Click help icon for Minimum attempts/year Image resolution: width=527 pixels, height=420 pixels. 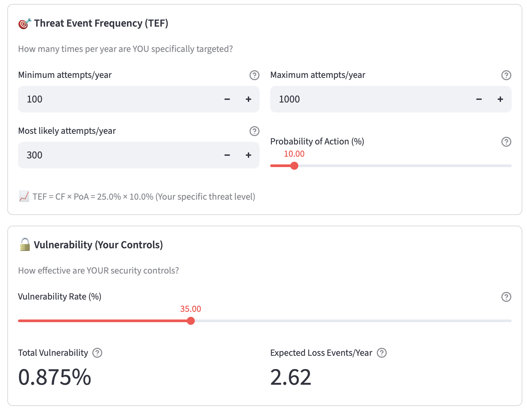[x=254, y=75]
